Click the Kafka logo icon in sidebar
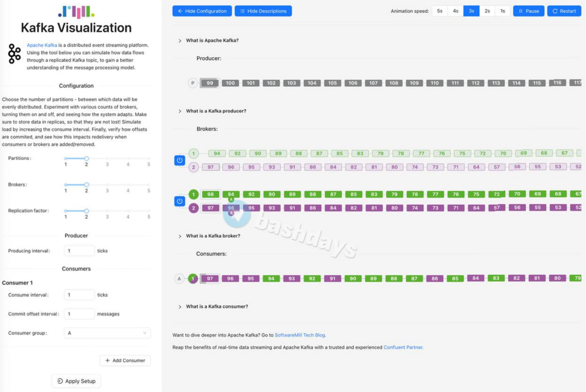 (x=14, y=54)
